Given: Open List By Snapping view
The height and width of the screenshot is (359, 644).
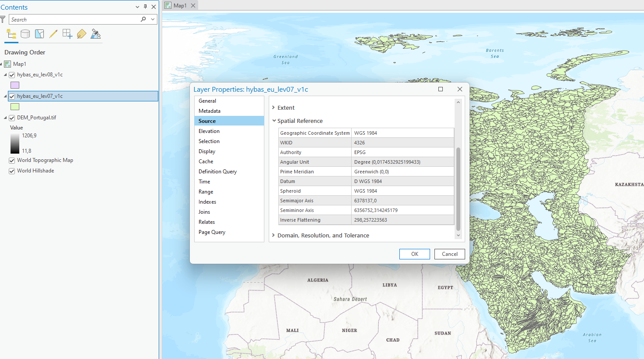Looking at the screenshot, I should 68,34.
